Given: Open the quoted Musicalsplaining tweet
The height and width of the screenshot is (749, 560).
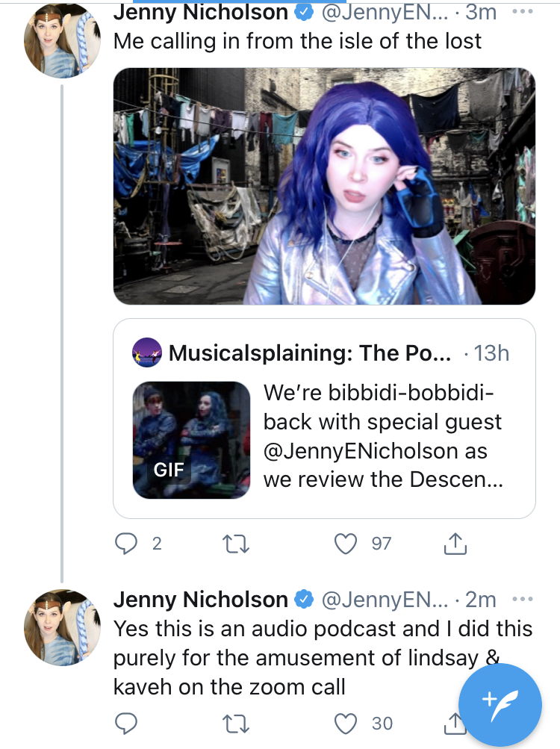Looking at the screenshot, I should tap(324, 418).
